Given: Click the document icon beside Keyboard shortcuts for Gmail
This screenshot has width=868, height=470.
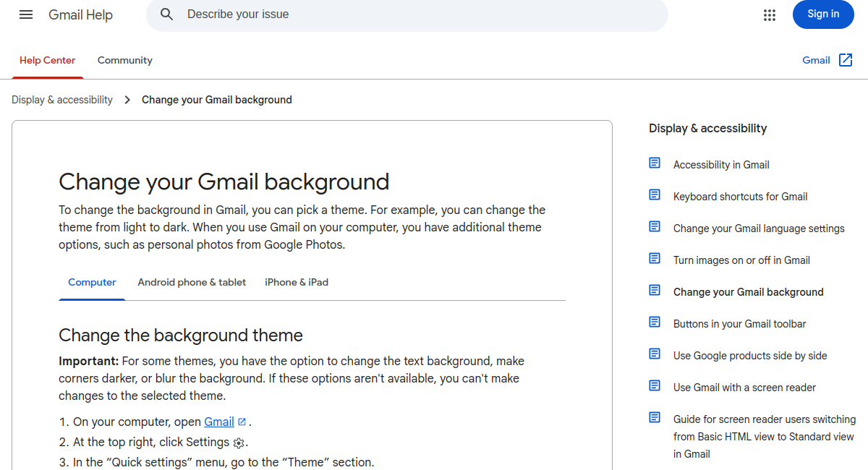Looking at the screenshot, I should pos(655,195).
